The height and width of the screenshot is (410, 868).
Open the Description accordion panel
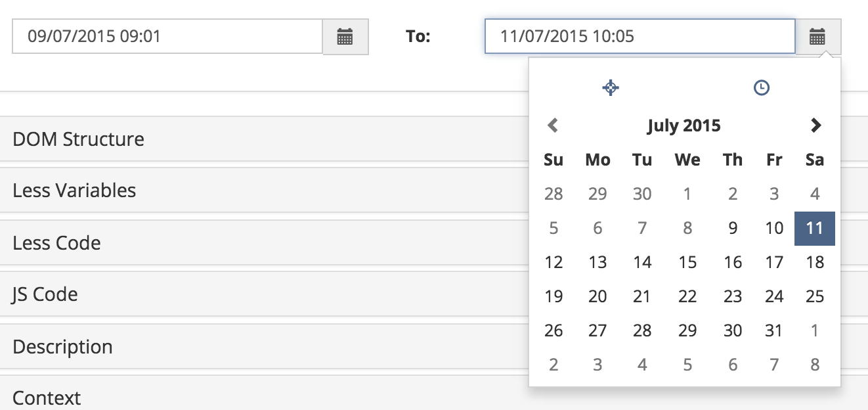pos(62,347)
